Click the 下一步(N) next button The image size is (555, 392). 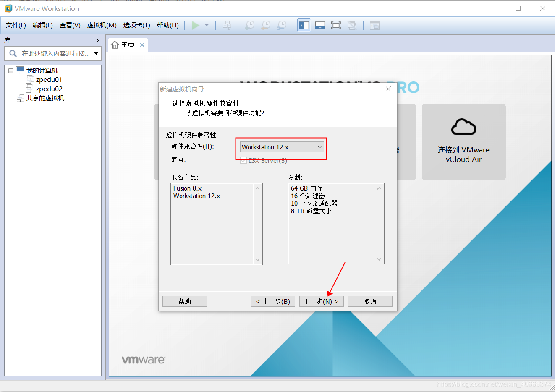coord(322,301)
